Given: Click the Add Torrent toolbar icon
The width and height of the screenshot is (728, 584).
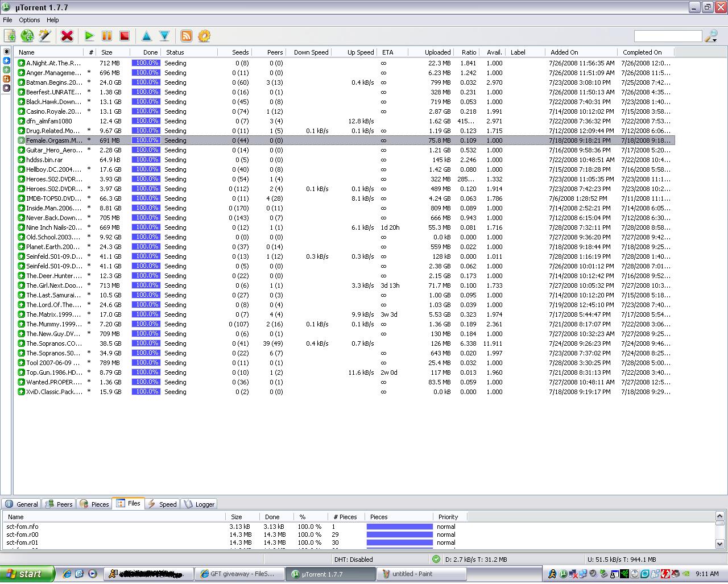Looking at the screenshot, I should point(10,36).
